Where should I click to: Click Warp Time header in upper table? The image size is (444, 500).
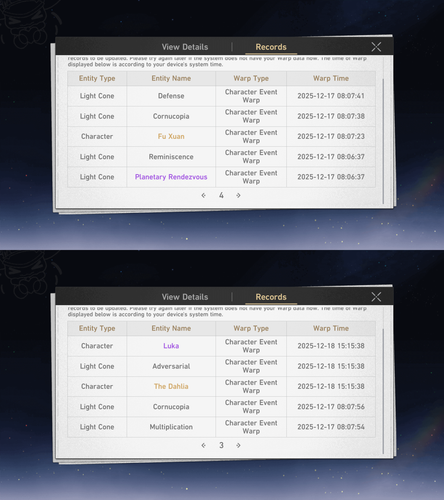(331, 78)
